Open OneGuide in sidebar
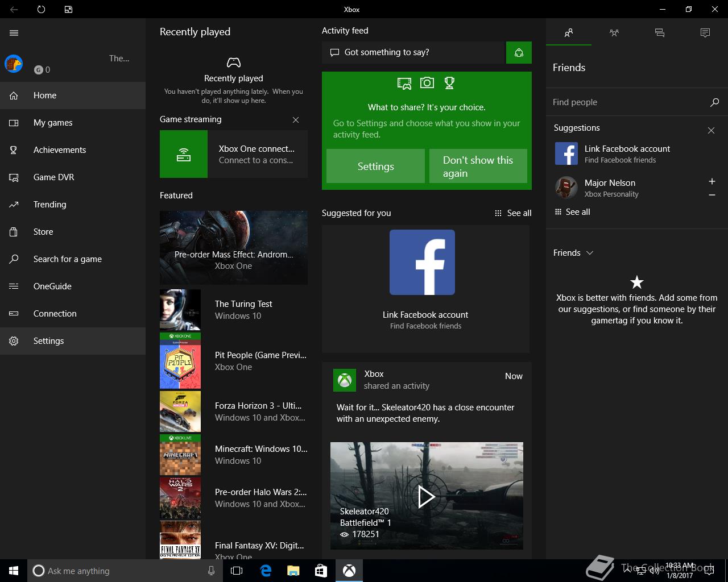Viewport: 728px width, 582px height. [x=73, y=286]
